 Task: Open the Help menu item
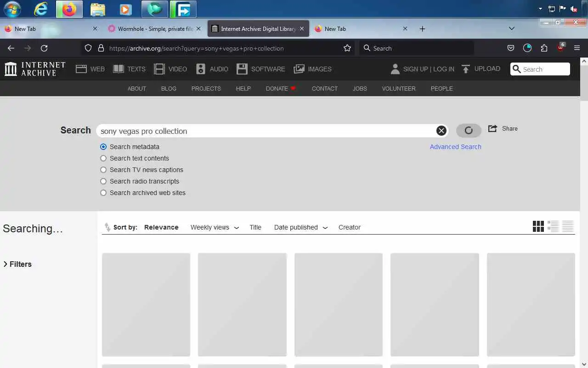coord(243,88)
